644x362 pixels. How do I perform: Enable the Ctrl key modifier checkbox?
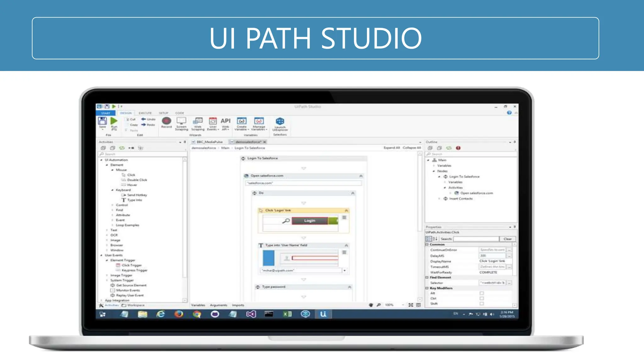point(482,299)
